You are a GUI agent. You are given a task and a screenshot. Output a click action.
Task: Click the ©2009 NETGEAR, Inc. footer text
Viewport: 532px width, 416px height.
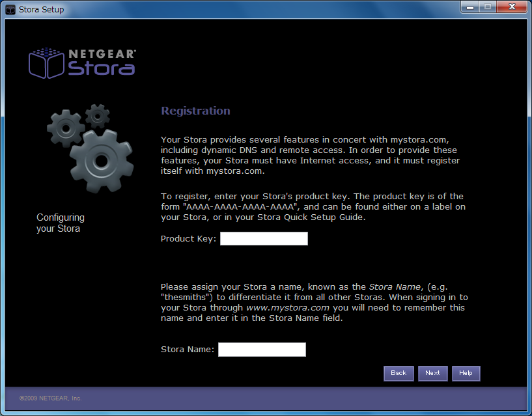pyautogui.click(x=50, y=398)
